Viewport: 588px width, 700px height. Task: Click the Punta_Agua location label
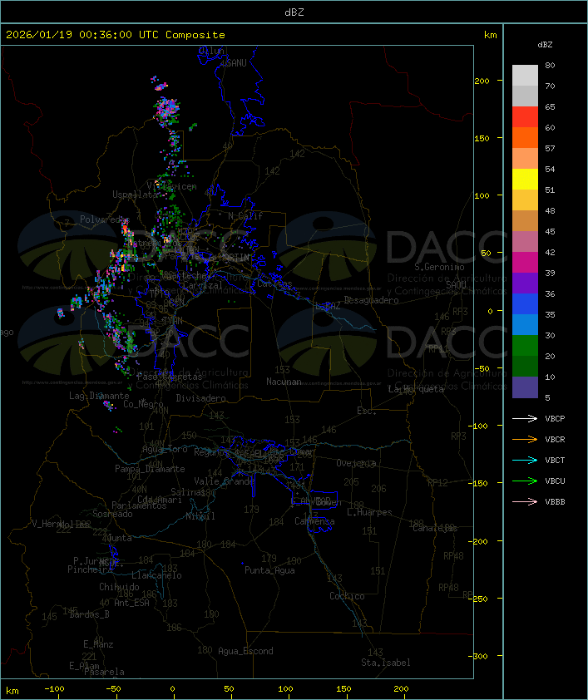[269, 570]
